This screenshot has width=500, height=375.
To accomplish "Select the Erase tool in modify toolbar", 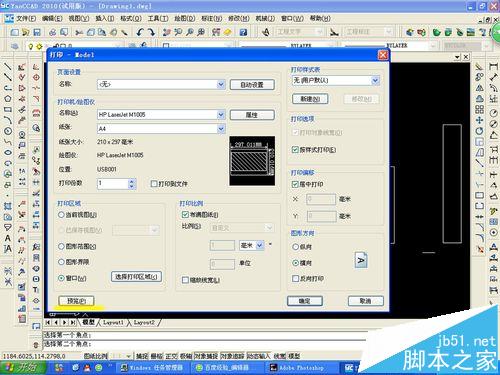I will tap(479, 67).
